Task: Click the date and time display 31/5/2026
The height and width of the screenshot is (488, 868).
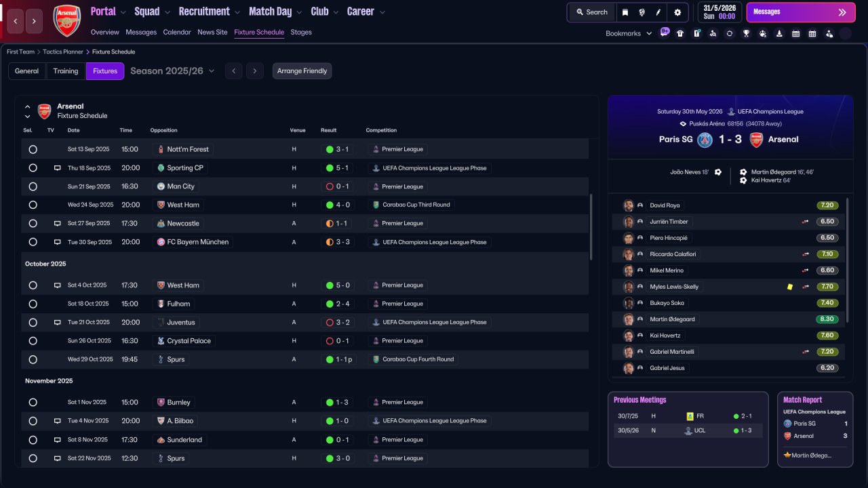Action: pyautogui.click(x=719, y=12)
